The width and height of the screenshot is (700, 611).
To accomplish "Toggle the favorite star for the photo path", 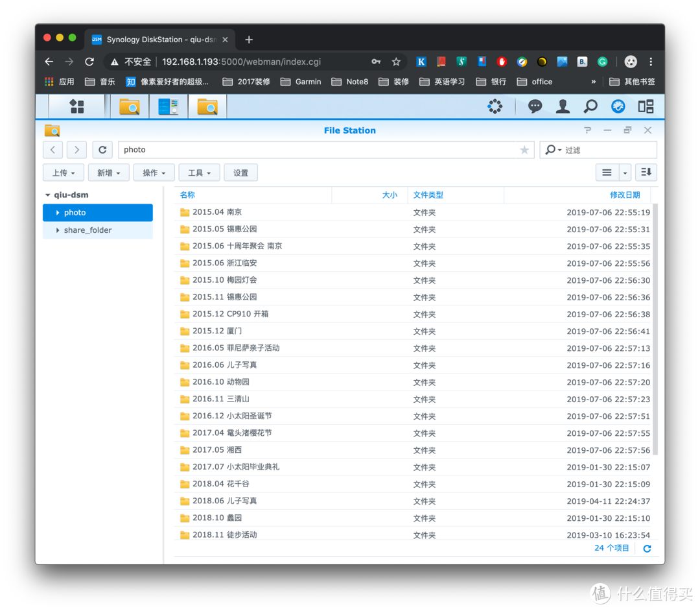I will (524, 149).
